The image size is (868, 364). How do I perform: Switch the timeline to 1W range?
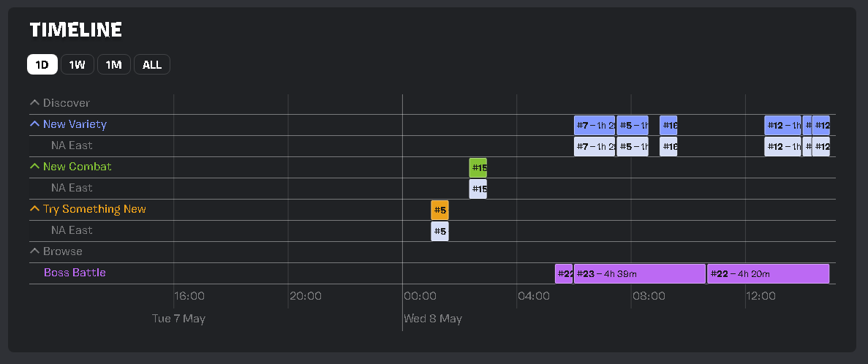tap(77, 64)
